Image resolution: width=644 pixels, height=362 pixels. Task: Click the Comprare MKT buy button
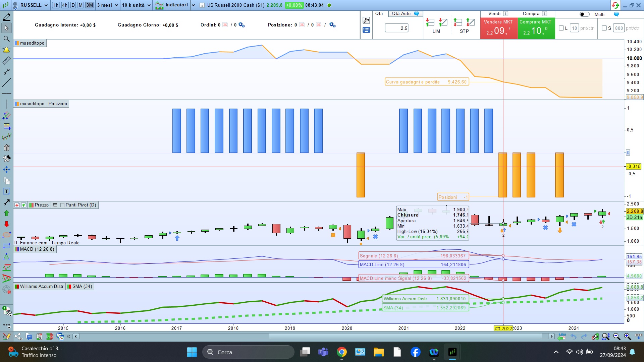pyautogui.click(x=536, y=28)
